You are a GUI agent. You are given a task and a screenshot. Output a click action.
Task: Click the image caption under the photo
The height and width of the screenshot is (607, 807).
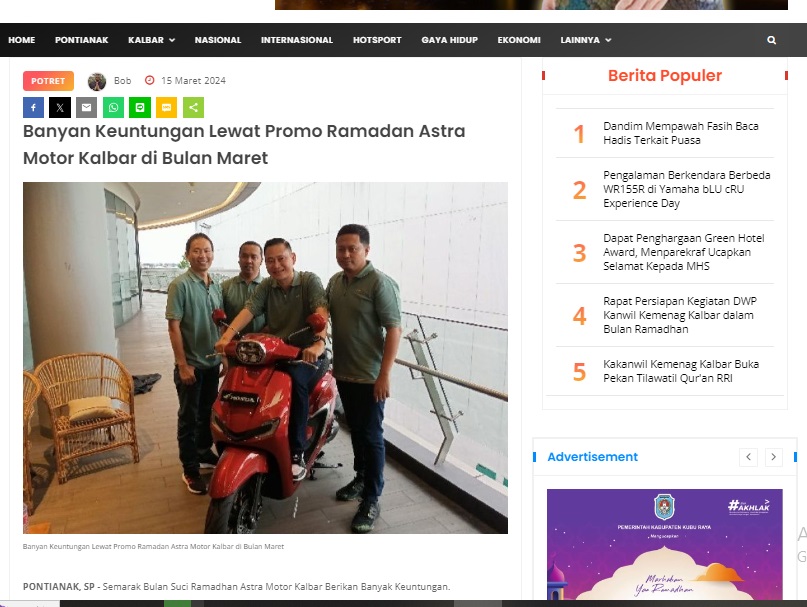(153, 546)
